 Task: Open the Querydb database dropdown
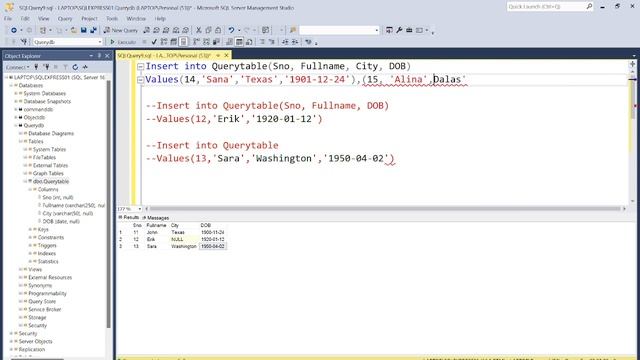[x=100, y=42]
